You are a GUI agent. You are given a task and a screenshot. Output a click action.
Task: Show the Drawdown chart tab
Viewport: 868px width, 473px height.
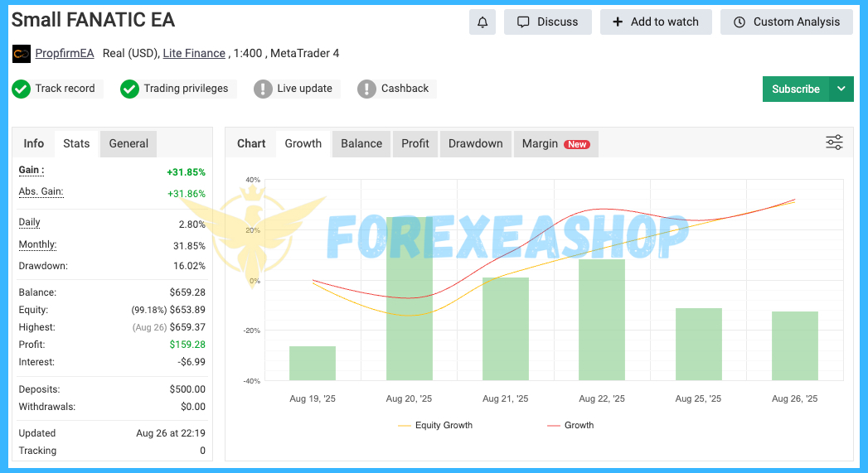click(475, 143)
